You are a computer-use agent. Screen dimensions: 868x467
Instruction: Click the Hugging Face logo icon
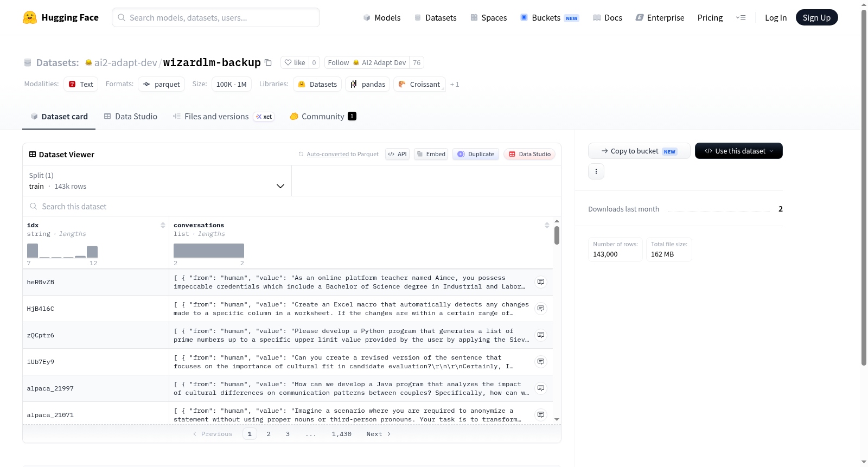[x=30, y=17]
